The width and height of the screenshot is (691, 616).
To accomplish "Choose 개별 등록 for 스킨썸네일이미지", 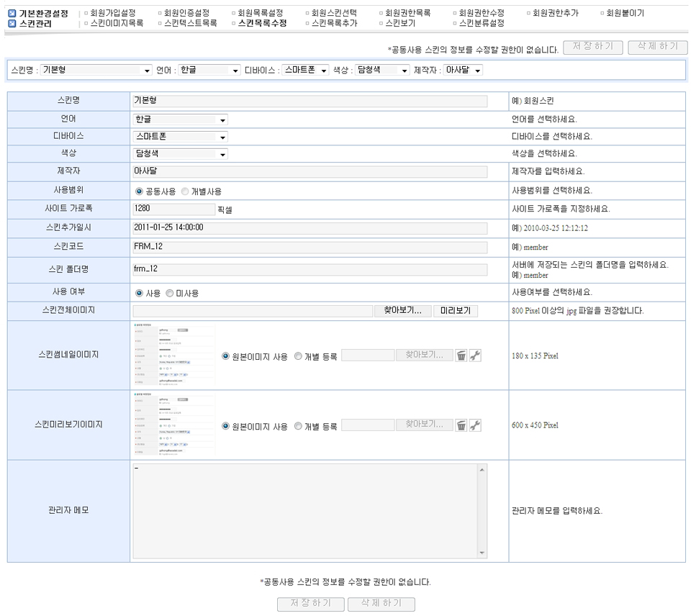I will coord(298,356).
